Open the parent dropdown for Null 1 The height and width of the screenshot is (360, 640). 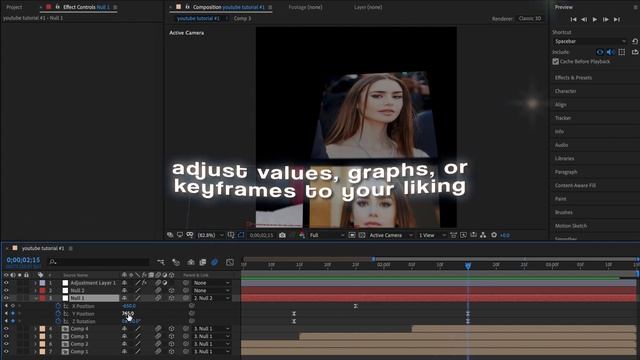pyautogui.click(x=212, y=298)
